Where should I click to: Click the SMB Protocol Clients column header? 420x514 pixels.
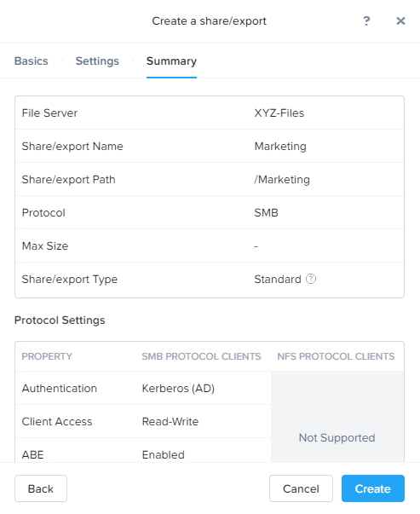201,356
